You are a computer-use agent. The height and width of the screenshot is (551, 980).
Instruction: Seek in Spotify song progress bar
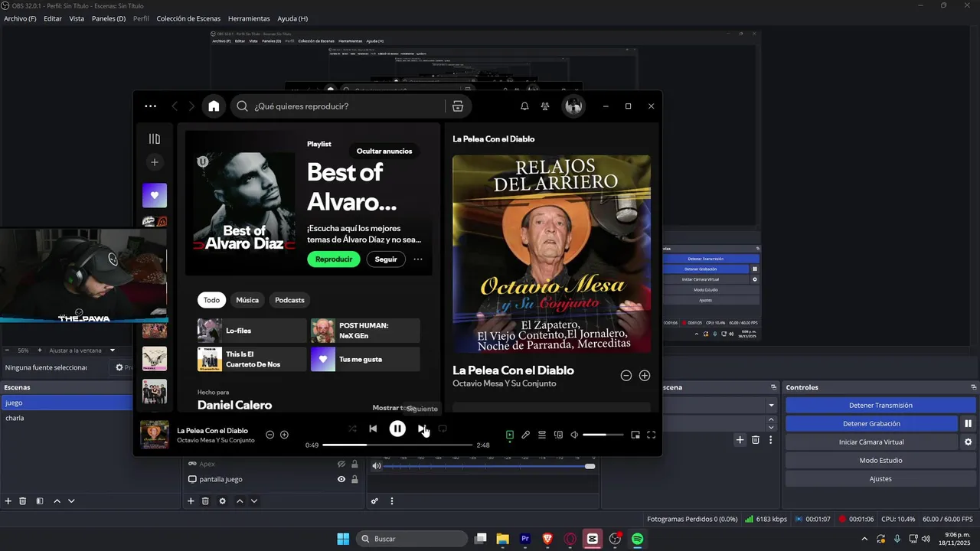(x=397, y=445)
